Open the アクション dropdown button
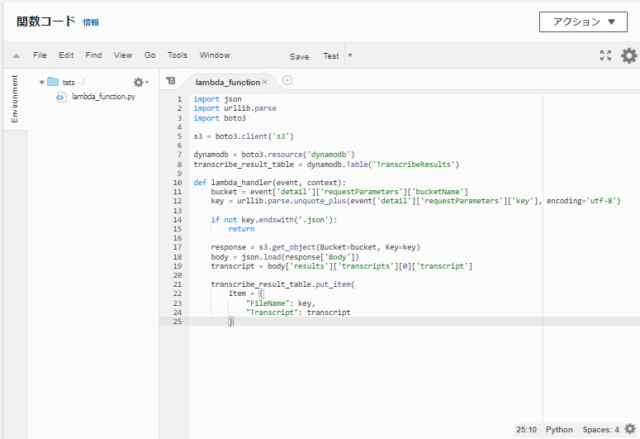The image size is (640, 439). point(583,22)
